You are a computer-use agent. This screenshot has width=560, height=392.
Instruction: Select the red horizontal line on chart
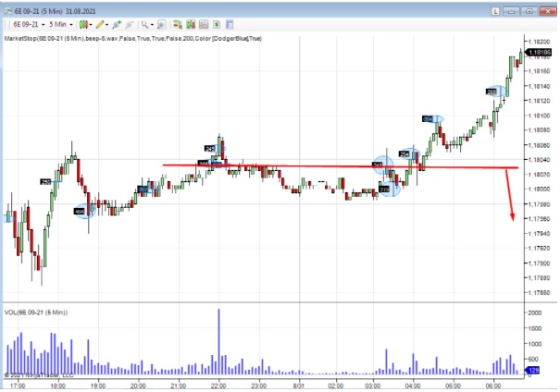(x=324, y=166)
